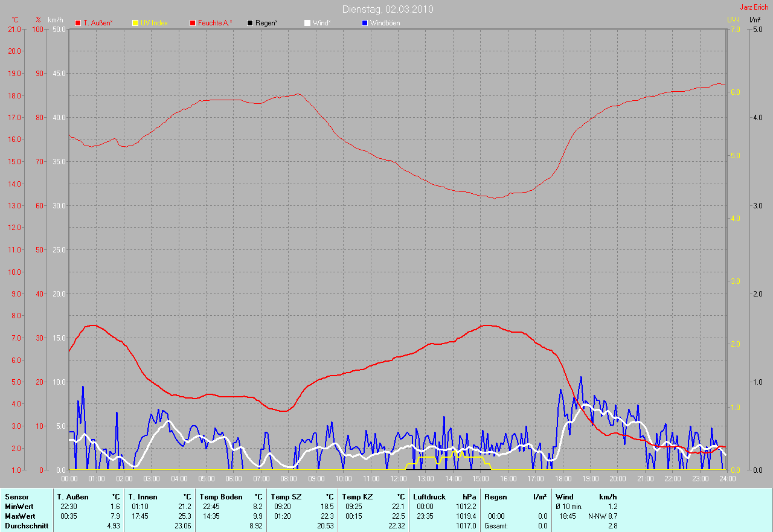Click the km/h axis unit label

[x=56, y=20]
